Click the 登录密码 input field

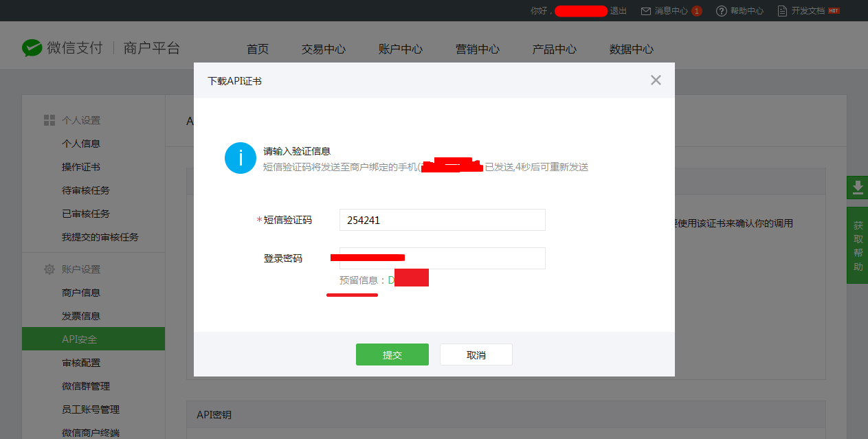[x=443, y=258]
